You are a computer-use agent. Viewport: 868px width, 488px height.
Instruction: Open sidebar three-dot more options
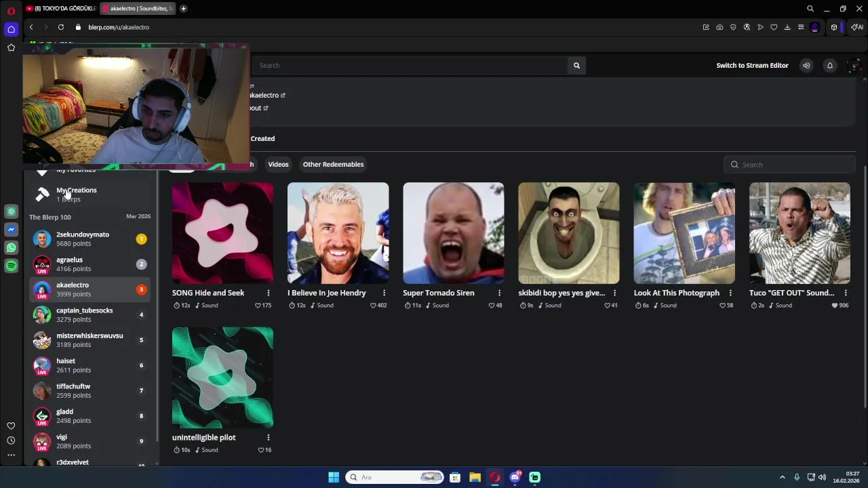[x=11, y=455]
